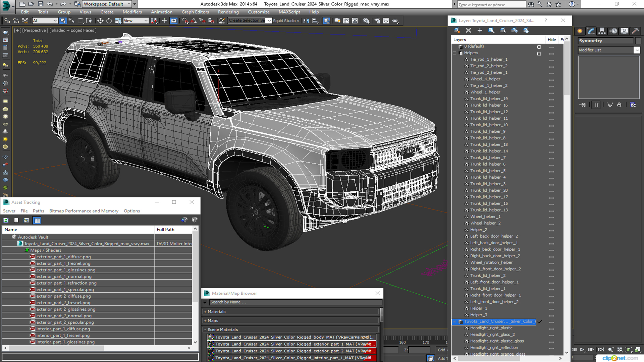Click Symmetry object color swatch
This screenshot has width=644, height=362.
point(638,41)
